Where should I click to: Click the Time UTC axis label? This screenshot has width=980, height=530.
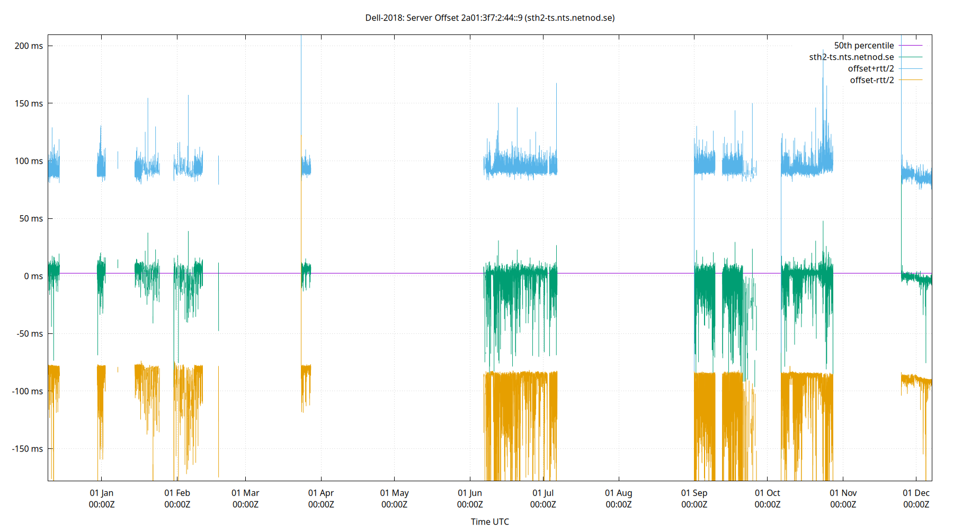pos(489,522)
